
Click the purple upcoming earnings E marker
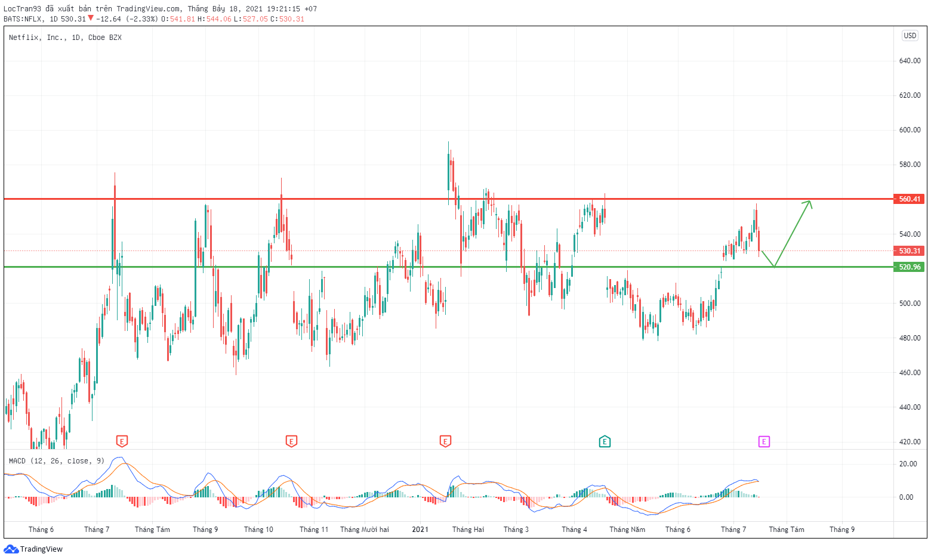[x=764, y=441]
